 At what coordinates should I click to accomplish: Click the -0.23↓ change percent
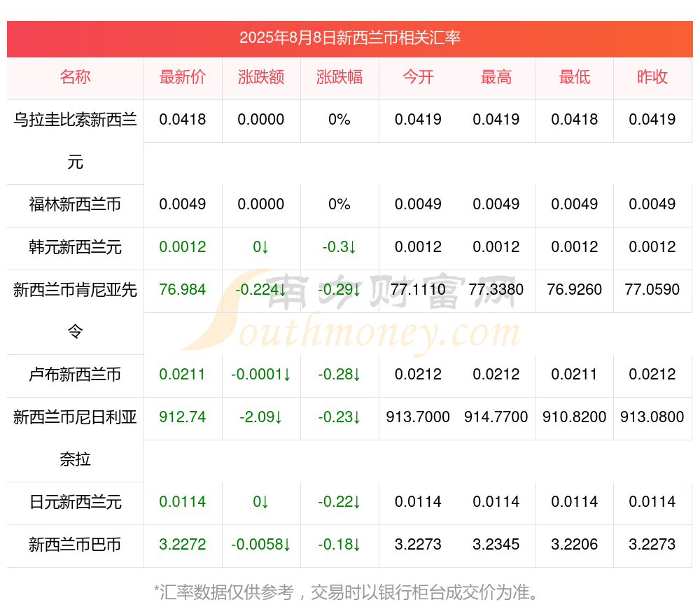pyautogui.click(x=339, y=417)
